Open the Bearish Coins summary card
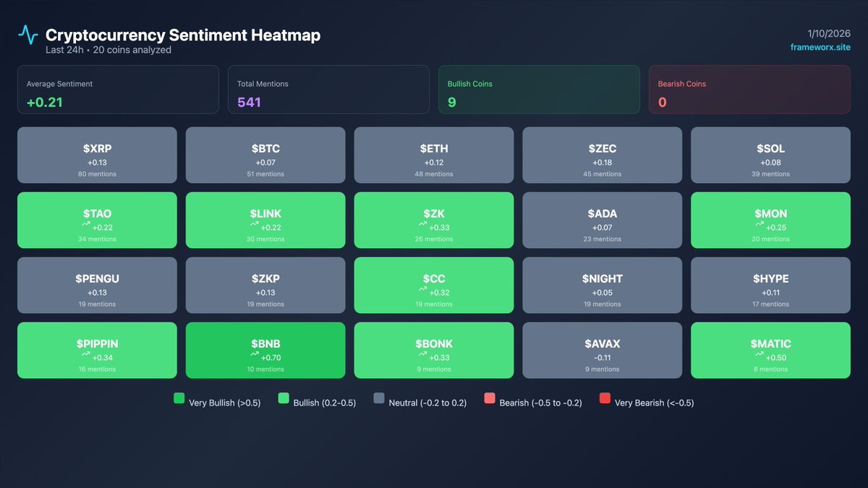This screenshot has width=868, height=488. pos(749,90)
